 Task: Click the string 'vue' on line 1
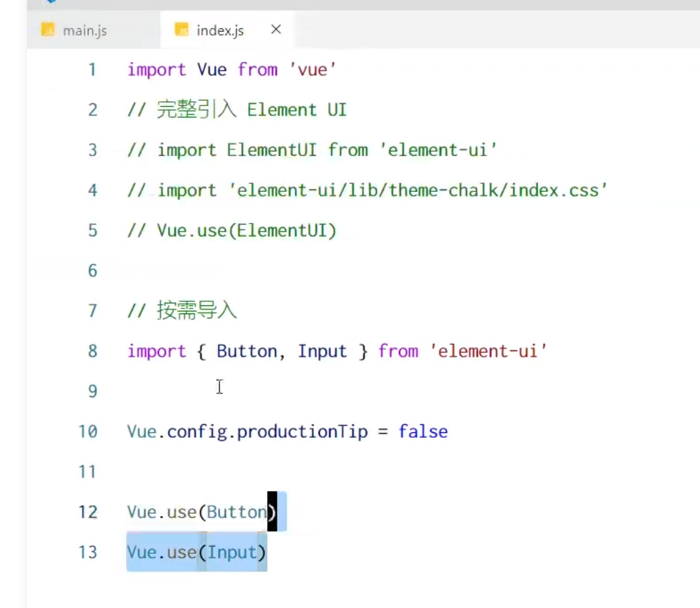(x=312, y=70)
